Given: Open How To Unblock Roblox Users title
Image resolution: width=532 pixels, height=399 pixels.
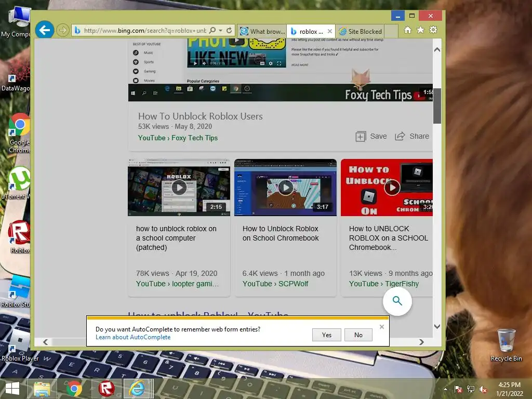Looking at the screenshot, I should coord(200,116).
